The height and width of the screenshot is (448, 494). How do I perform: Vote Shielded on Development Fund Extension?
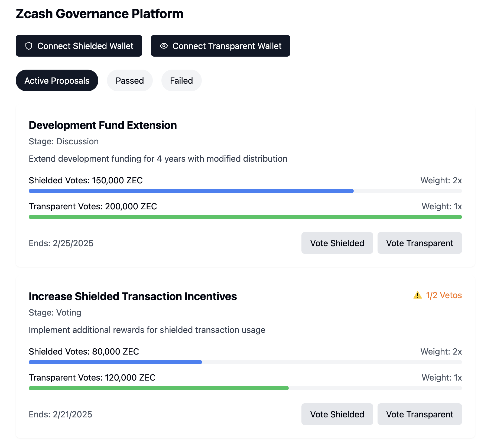(x=337, y=243)
